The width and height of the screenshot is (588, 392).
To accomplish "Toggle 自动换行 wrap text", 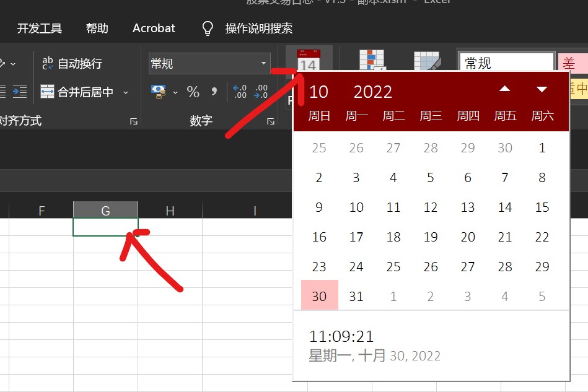I will 72,63.
